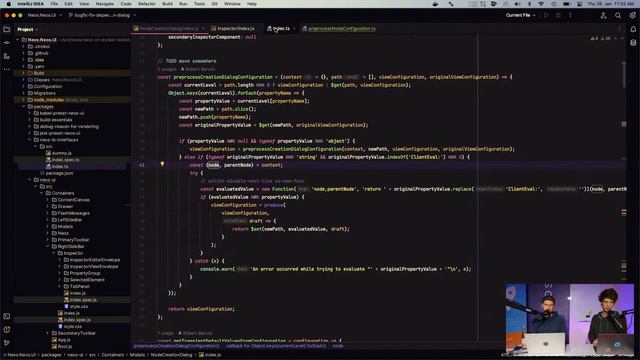Screen dimensions: 640x360
Task: Open Search Everywhere magnifier icon
Action: (x=618, y=16)
